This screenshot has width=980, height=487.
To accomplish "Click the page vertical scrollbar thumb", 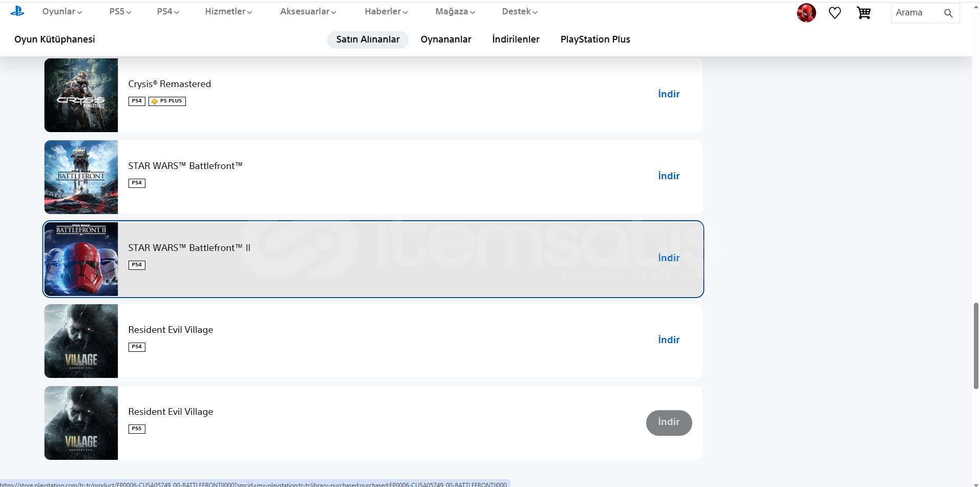I will (976, 346).
